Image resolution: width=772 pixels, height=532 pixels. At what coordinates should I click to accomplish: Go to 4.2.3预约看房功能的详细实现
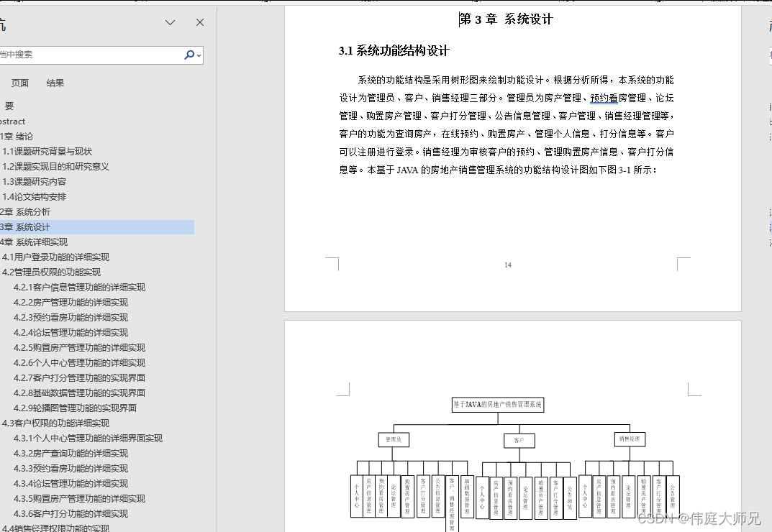click(71, 318)
